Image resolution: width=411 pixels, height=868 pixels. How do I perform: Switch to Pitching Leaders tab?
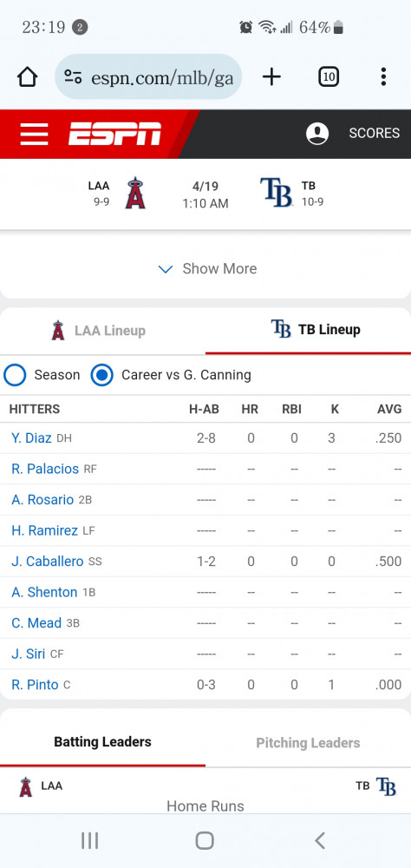coord(308,743)
